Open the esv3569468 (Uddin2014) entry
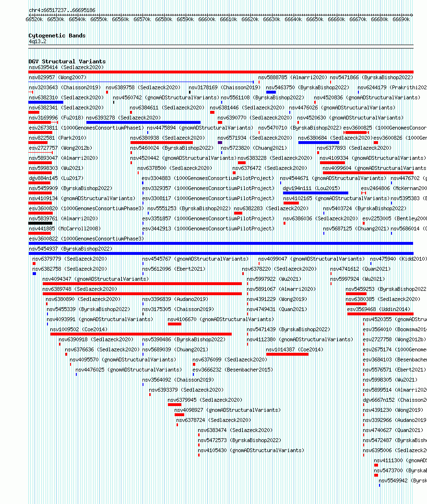Image resolution: width=427 pixels, height=504 pixels. (x=379, y=309)
